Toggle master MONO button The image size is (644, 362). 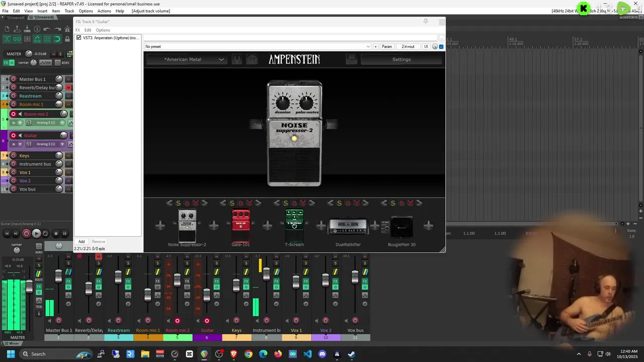pyautogui.click(x=62, y=63)
